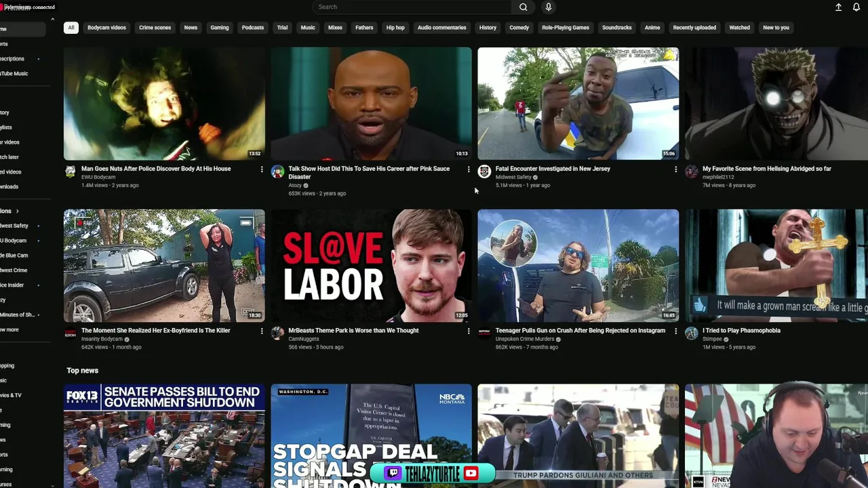Select the New to you chip
This screenshot has width=868, height=488.
pyautogui.click(x=776, y=28)
